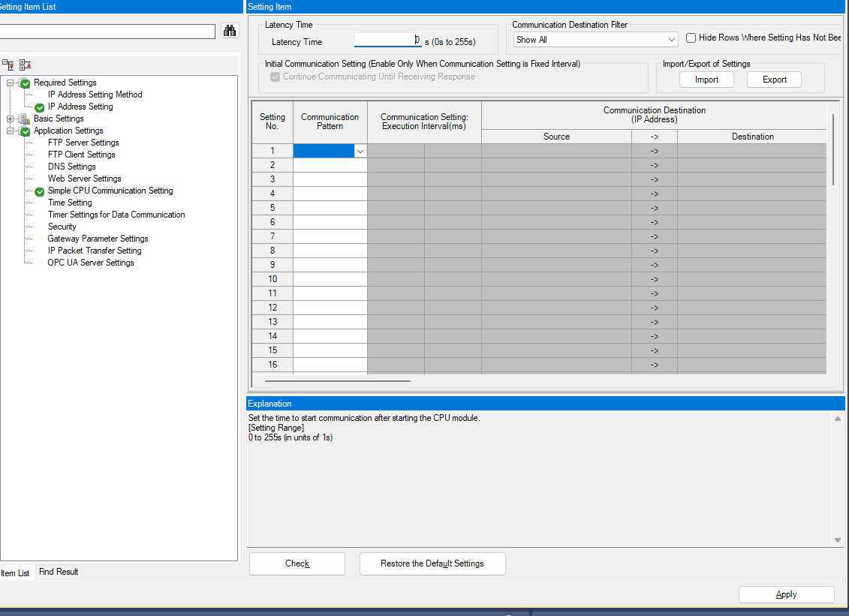Select IP Address Setting Method tree item
Screen dimensions: 849x616
95,95
